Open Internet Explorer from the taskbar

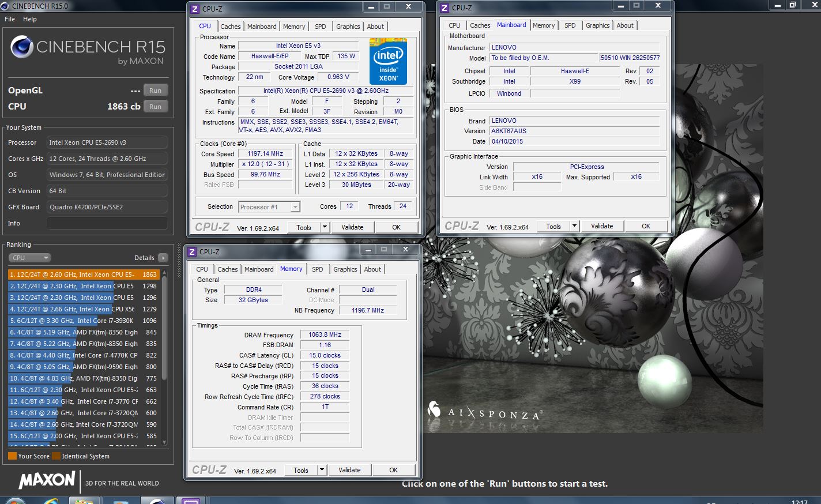pos(50,501)
